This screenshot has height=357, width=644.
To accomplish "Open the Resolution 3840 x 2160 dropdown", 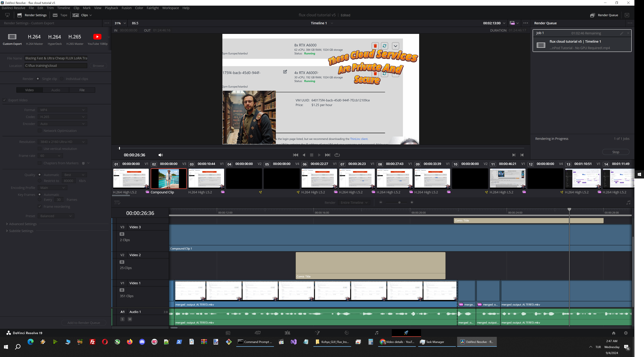I will tap(62, 142).
